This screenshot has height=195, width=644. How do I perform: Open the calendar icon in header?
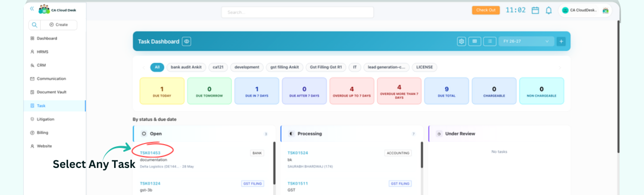[x=535, y=10]
